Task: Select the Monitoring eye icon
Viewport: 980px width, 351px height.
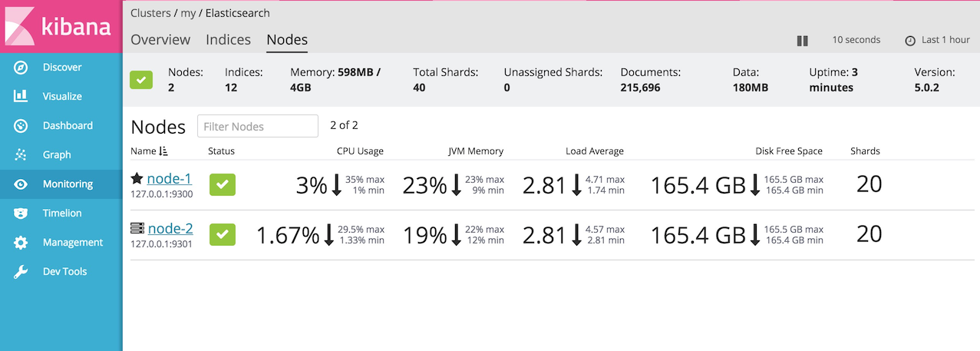Action: pos(21,184)
